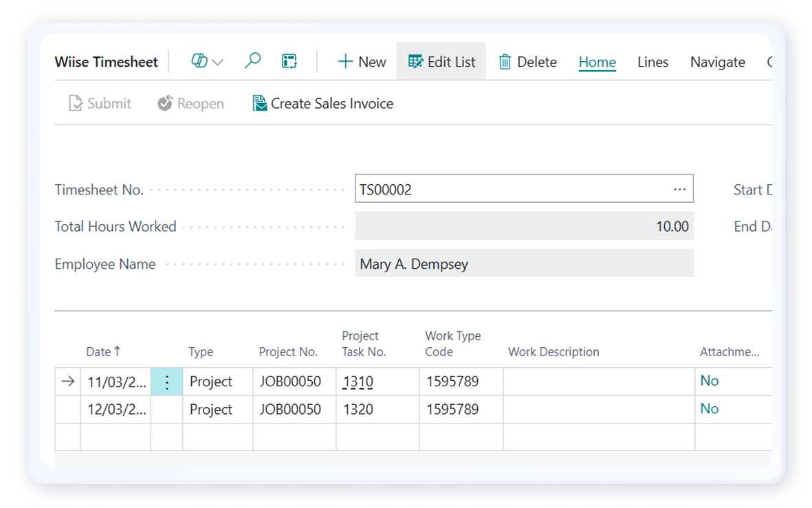Click the page inspection/share icon next to search
This screenshot has height=508, width=812.
pos(289,61)
